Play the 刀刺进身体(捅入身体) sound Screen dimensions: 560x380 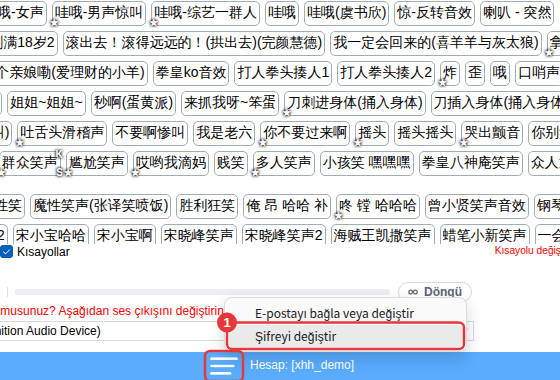pos(355,103)
